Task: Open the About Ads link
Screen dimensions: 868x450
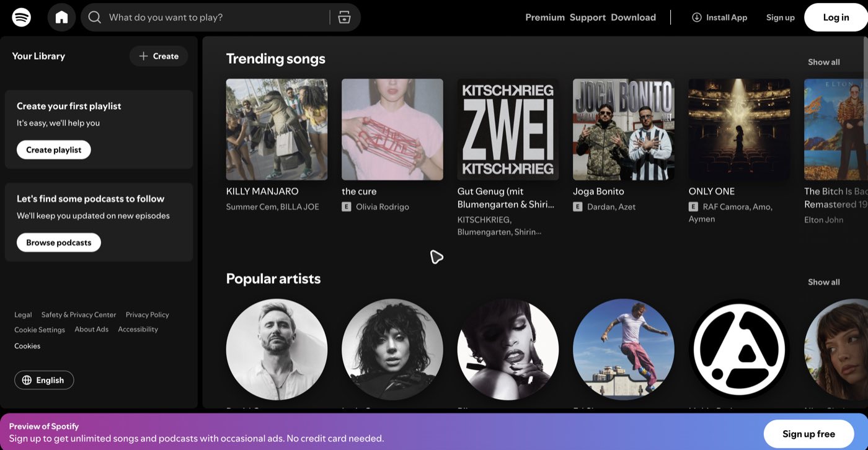Action: (91, 330)
